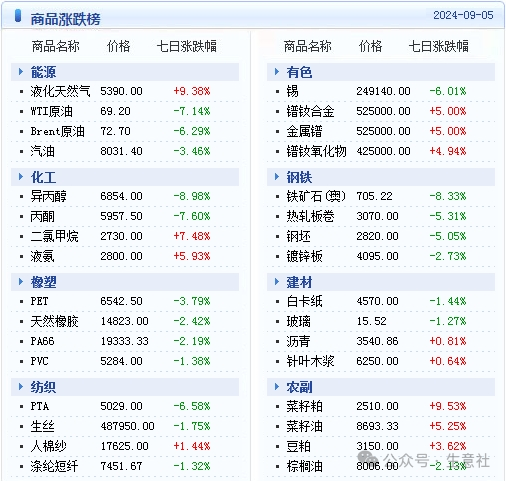506x481 pixels.
Task: Select 棕榈油 commodity name
Action: (x=304, y=466)
